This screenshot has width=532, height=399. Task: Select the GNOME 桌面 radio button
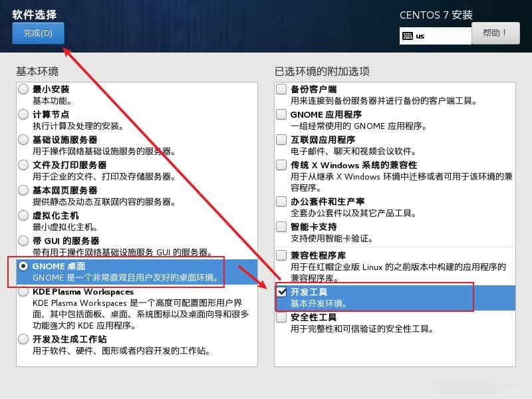(23, 266)
